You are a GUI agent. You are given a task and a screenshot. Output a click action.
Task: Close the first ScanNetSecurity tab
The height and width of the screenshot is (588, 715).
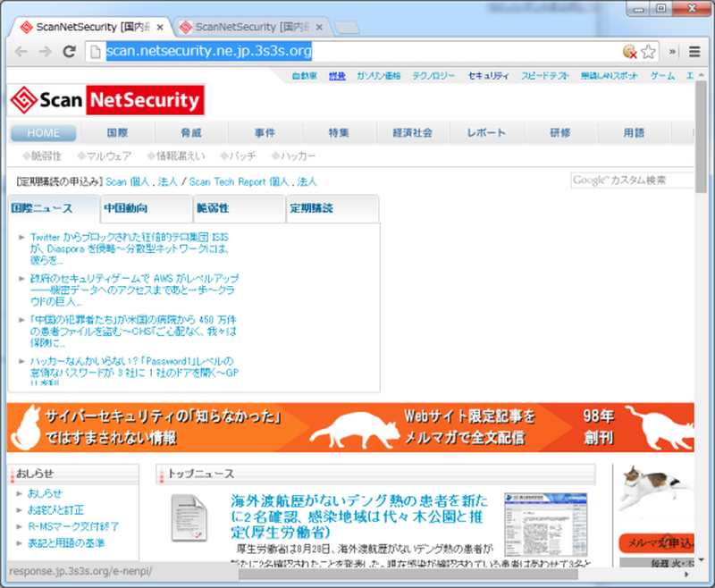160,27
